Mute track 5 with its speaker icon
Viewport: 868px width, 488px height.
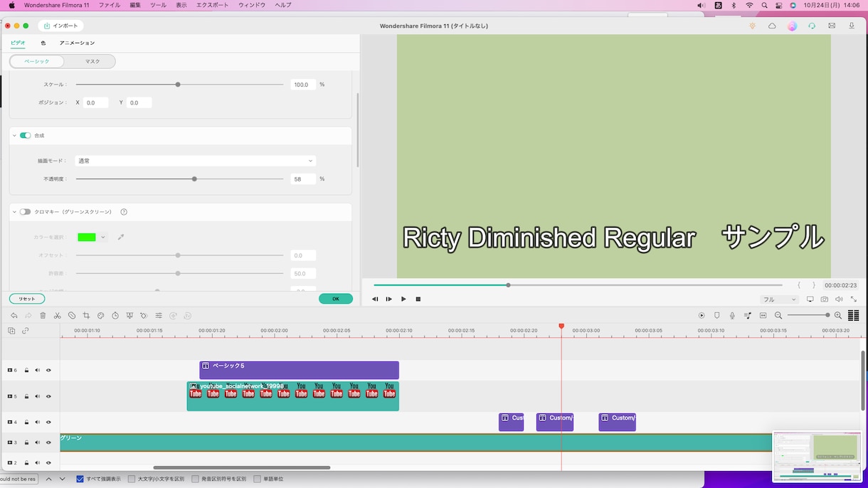click(x=38, y=397)
